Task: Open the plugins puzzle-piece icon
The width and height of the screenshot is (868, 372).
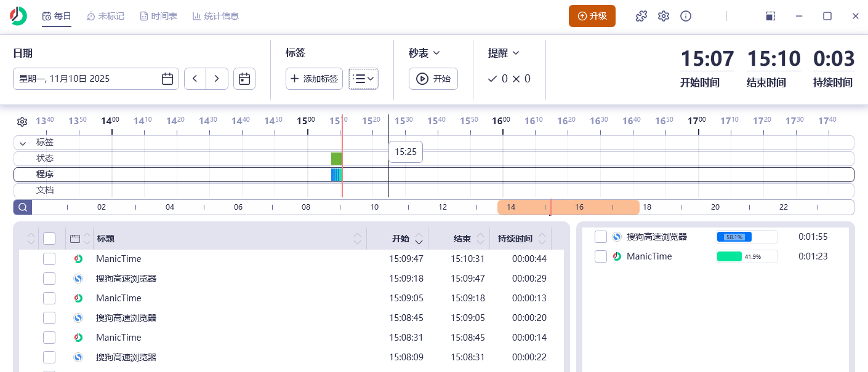Action: 641,16
